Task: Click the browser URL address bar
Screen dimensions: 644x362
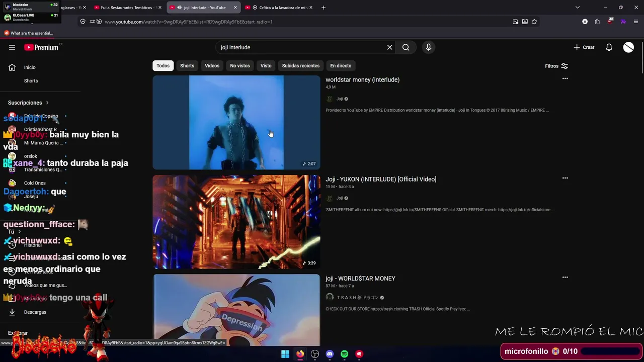Action: click(x=302, y=22)
